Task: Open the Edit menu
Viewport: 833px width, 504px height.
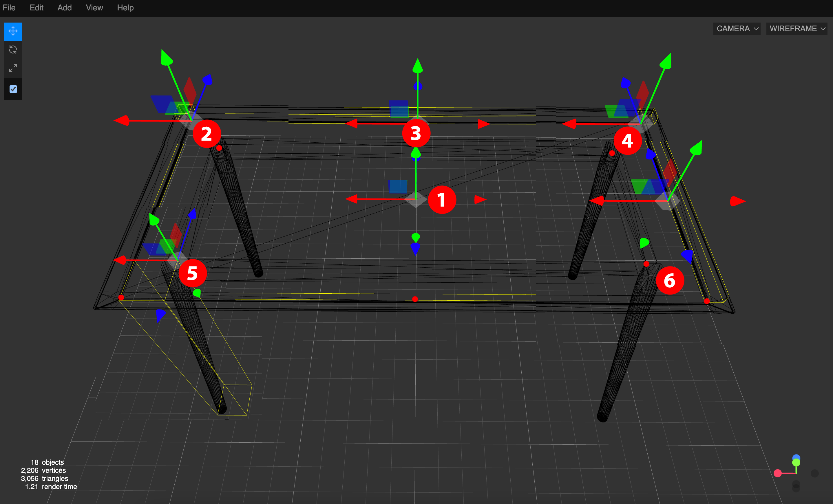Action: tap(36, 8)
